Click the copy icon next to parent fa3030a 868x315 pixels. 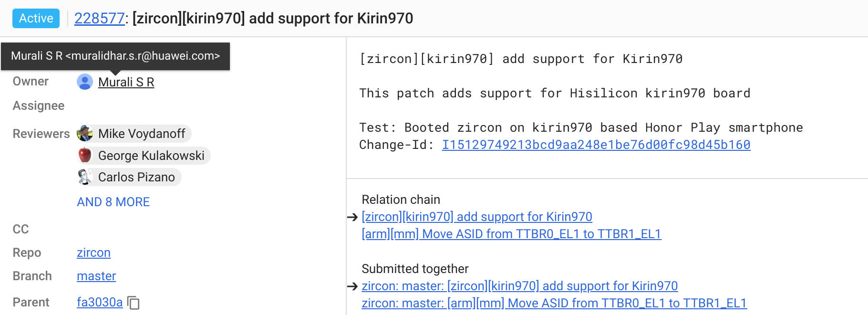click(x=134, y=303)
